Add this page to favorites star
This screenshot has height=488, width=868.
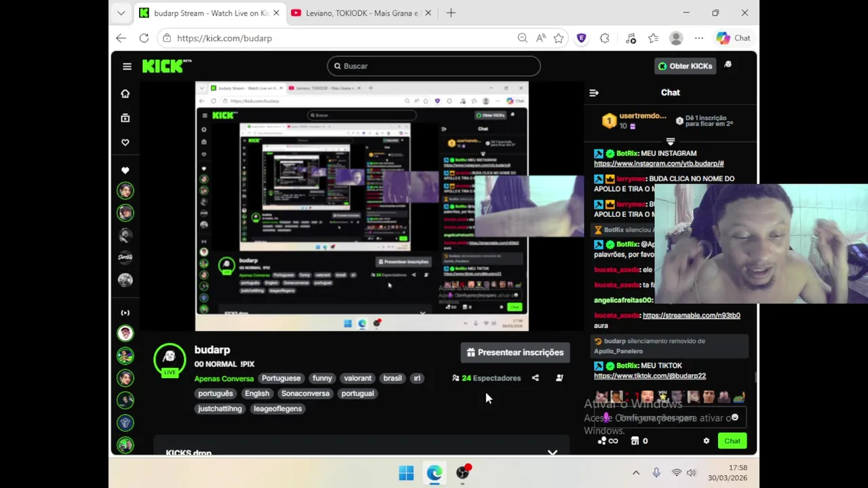tap(559, 38)
